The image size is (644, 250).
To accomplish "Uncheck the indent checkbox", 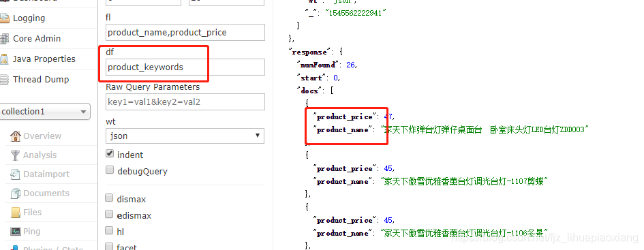I will (110, 154).
